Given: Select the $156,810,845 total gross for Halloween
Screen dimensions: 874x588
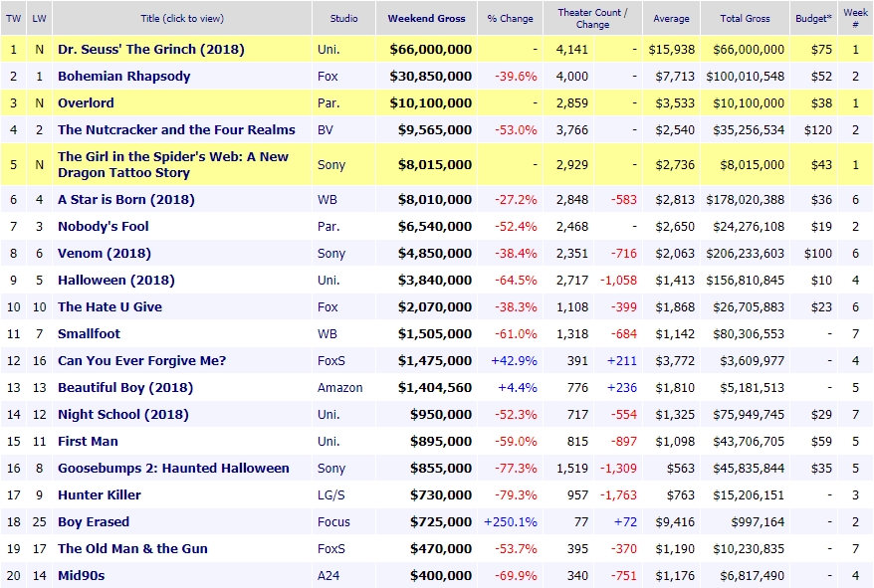Looking at the screenshot, I should click(746, 280).
